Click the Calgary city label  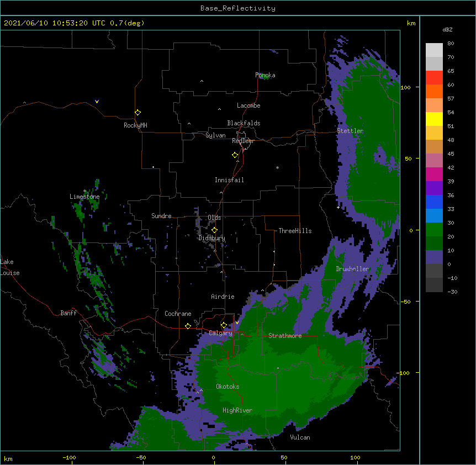click(220, 333)
